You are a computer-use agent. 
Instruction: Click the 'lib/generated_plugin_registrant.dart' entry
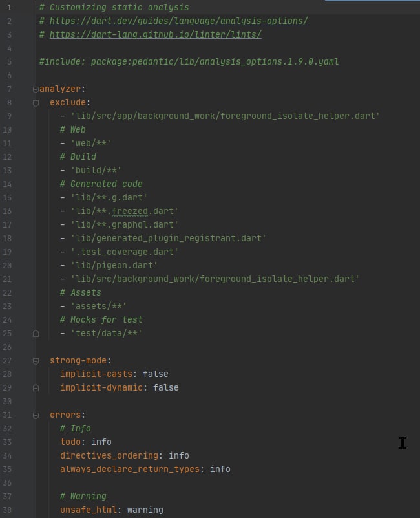pos(168,238)
